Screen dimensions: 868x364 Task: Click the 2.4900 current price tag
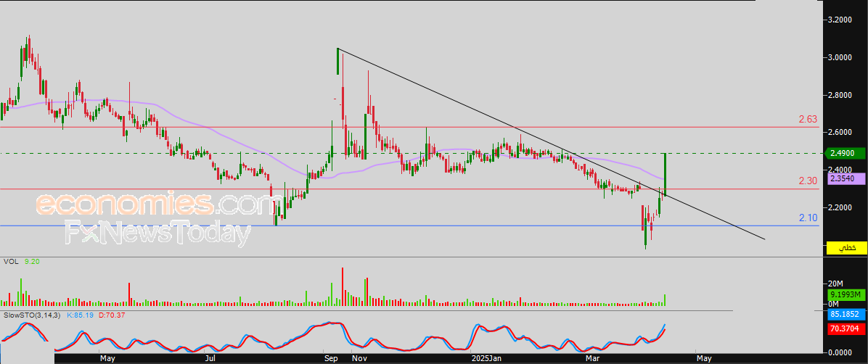pyautogui.click(x=844, y=153)
